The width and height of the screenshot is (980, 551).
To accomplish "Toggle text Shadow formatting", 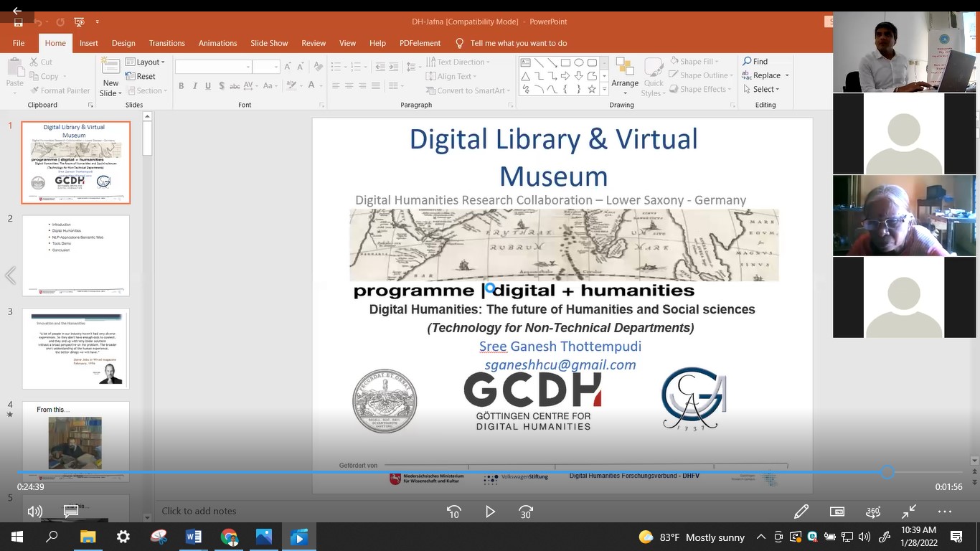I will (x=222, y=86).
